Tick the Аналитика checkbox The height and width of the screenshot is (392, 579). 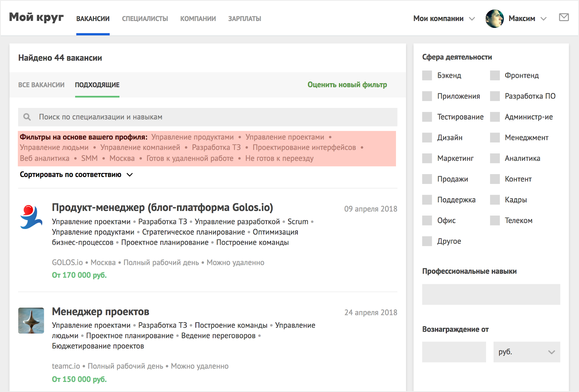[495, 158]
